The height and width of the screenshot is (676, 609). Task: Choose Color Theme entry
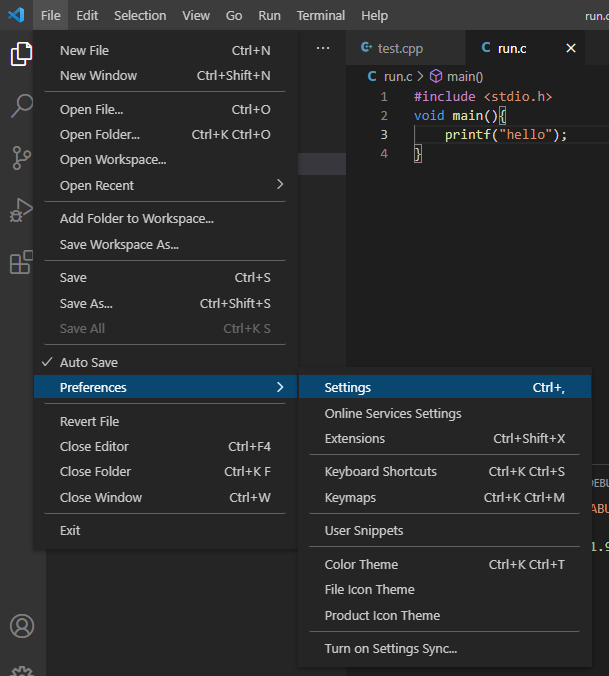point(444,564)
